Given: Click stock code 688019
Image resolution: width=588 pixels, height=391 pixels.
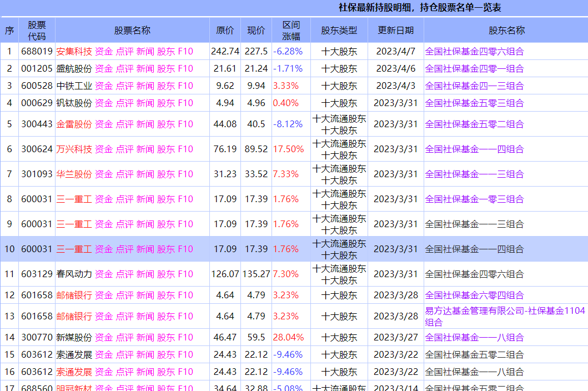Looking at the screenshot, I should click(37, 52).
